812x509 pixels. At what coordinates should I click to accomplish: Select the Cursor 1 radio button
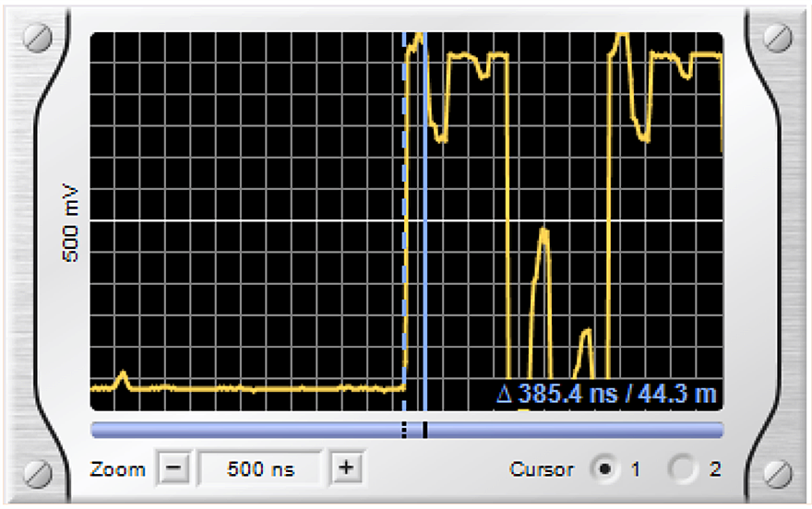click(604, 469)
